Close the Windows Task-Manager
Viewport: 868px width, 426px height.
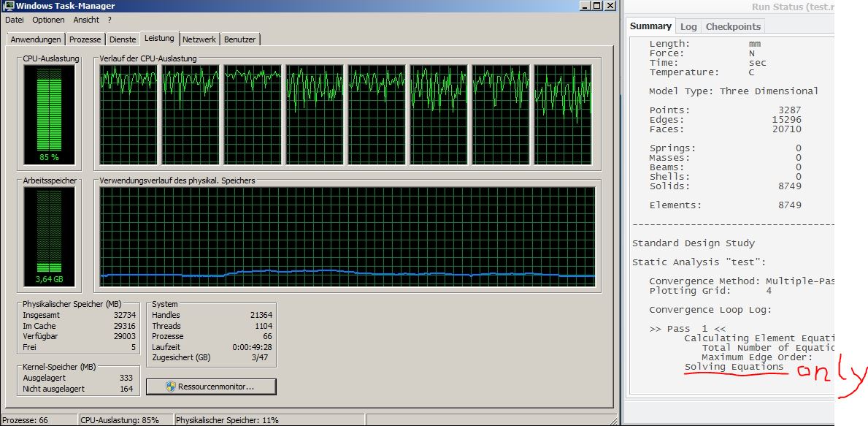click(x=610, y=6)
